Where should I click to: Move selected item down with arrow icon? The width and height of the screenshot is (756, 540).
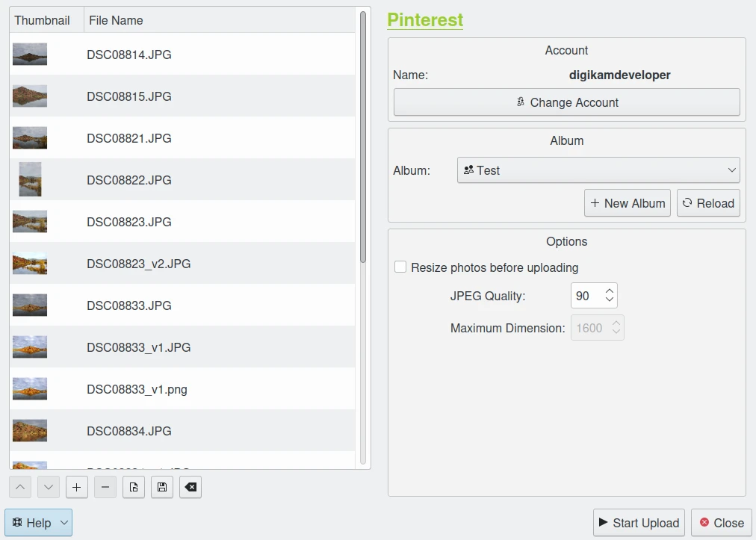[49, 488]
